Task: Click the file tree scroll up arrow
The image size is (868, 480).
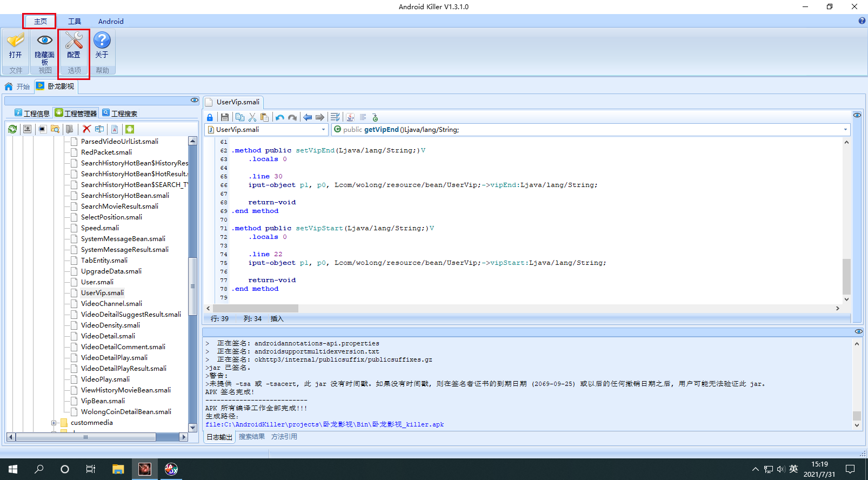Action: tap(192, 141)
